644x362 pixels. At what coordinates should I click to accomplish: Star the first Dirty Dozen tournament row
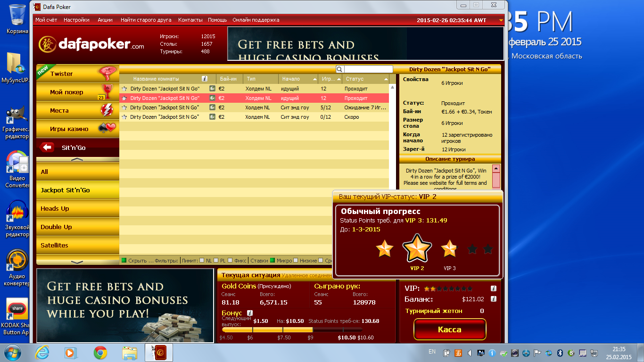pyautogui.click(x=124, y=89)
